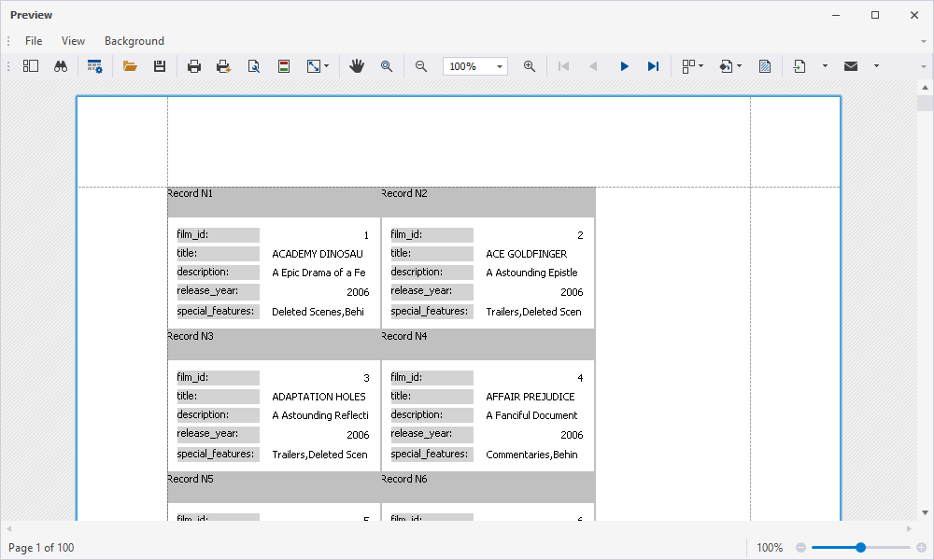Viewport: 934px width, 560px height.
Task: Open the Page Setup icon
Action: pos(254,66)
